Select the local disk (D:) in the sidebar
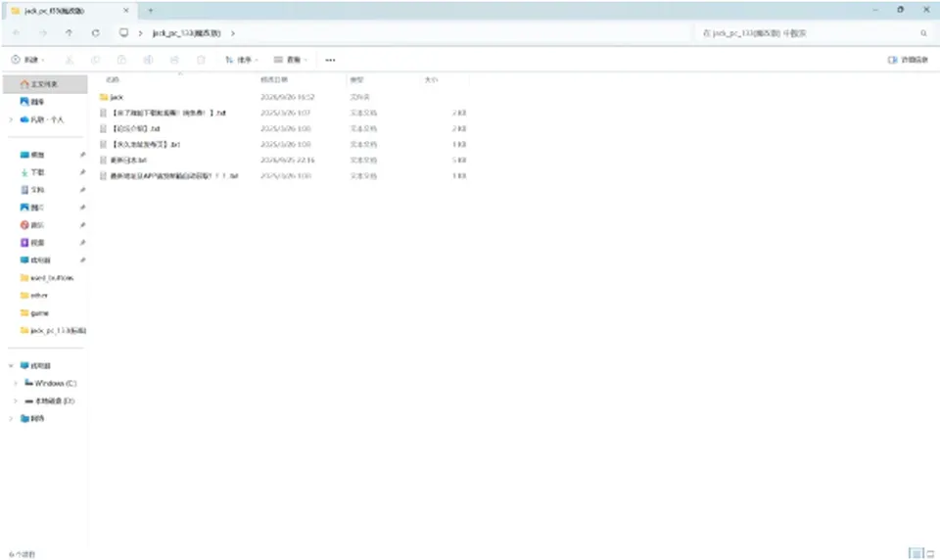The image size is (940, 560). pos(51,400)
